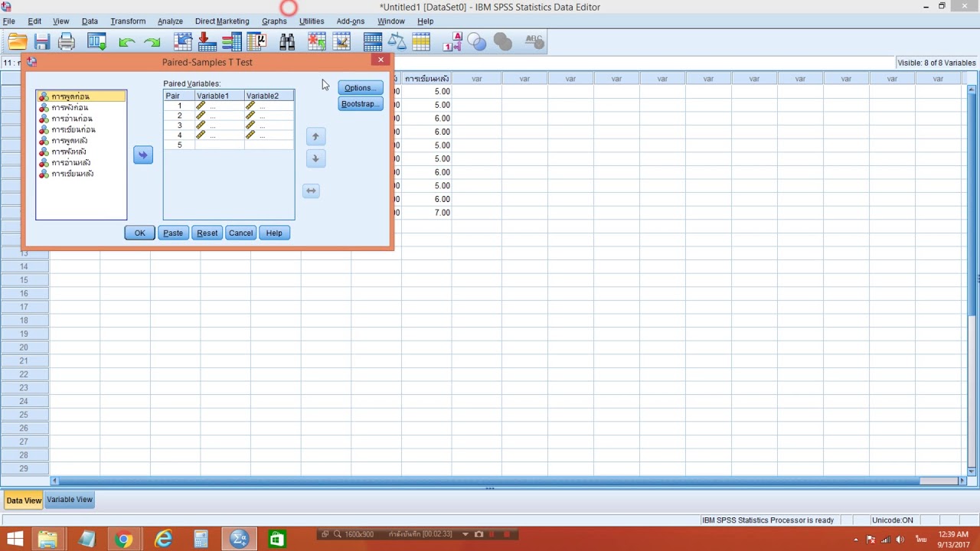Select the Go to case icon
This screenshot has height=551, width=980.
pyautogui.click(x=183, y=42)
